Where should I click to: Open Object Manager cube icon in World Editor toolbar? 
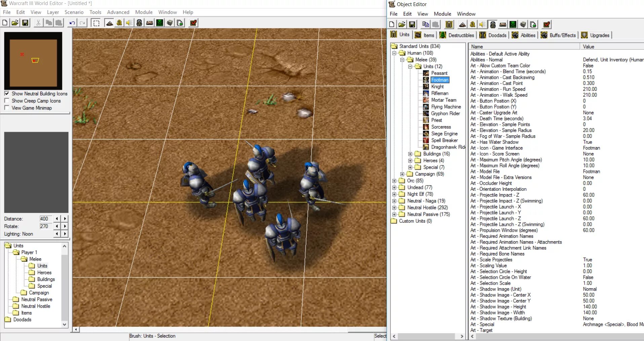[x=170, y=23]
